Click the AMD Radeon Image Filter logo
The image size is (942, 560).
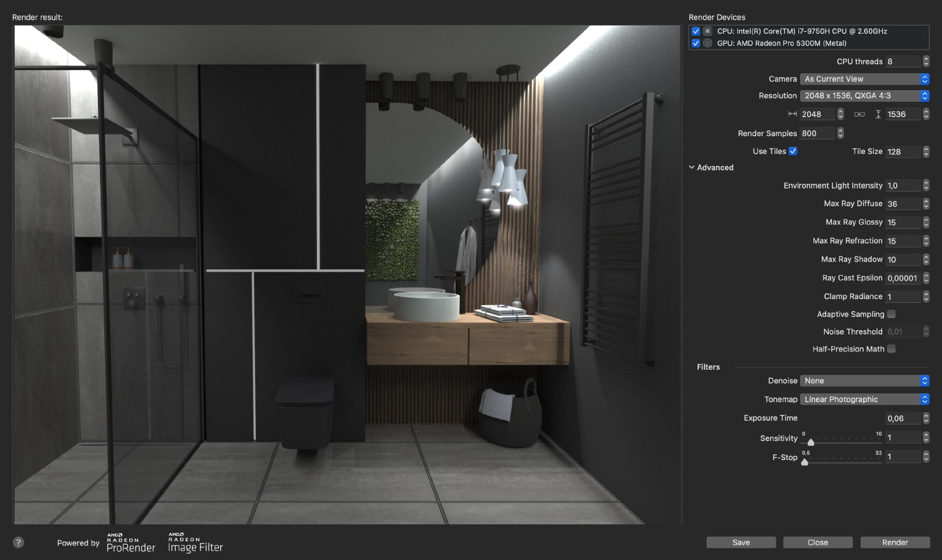pyautogui.click(x=194, y=543)
